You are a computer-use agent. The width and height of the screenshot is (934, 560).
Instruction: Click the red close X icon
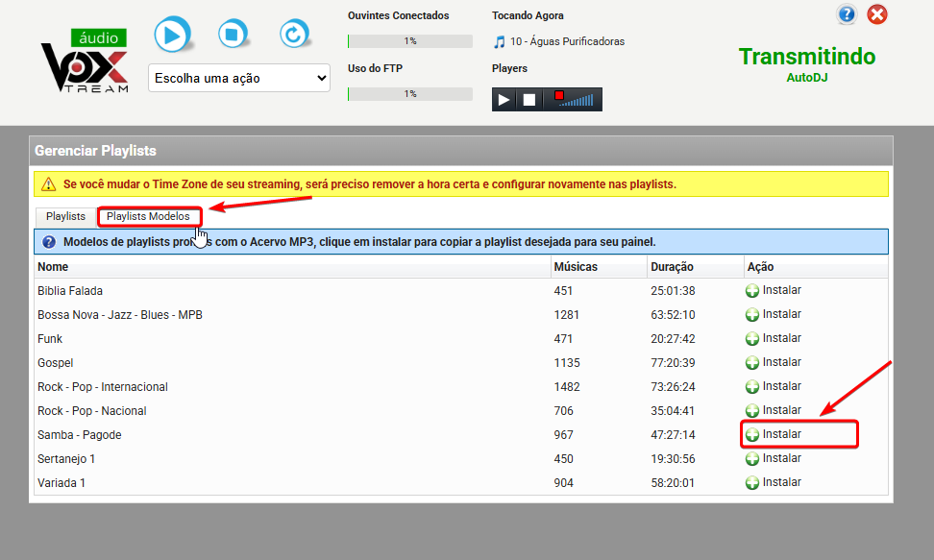(876, 14)
